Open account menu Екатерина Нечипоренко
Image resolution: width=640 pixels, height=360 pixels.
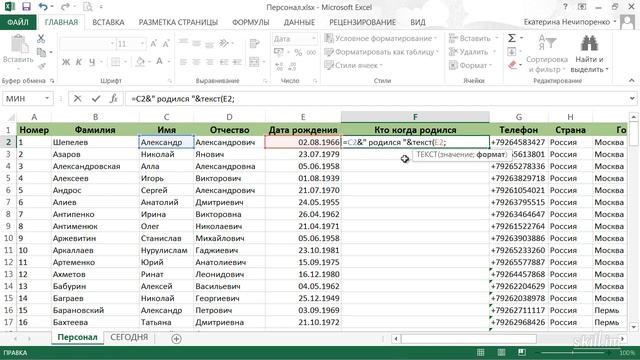click(x=570, y=22)
